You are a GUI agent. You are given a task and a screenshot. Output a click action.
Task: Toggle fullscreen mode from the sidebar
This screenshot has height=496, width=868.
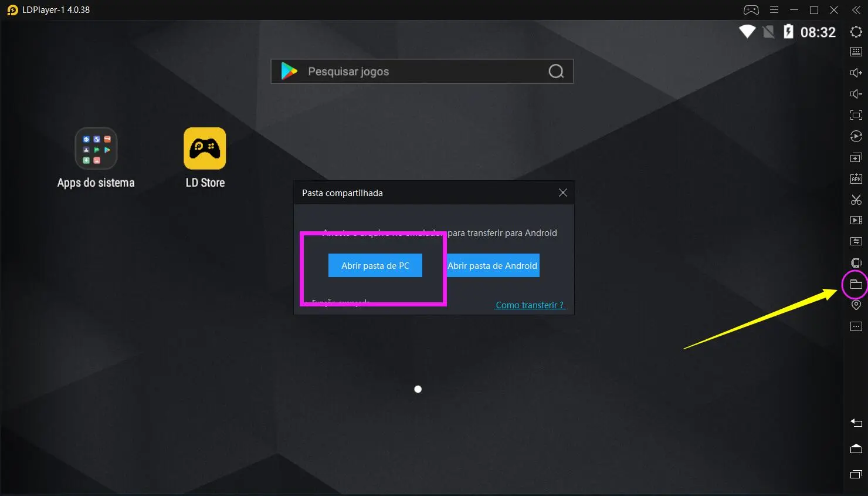pos(856,115)
